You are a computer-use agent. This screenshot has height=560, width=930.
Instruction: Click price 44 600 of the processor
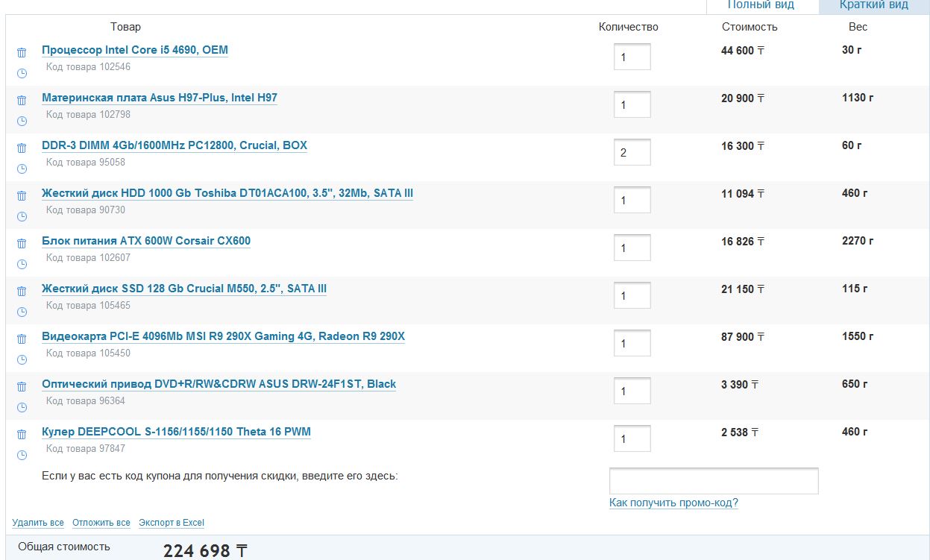click(743, 51)
